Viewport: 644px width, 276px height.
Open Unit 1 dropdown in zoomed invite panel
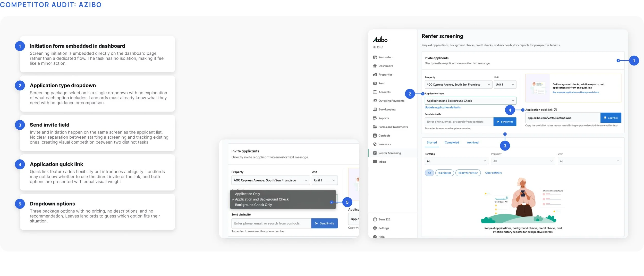[x=325, y=180]
